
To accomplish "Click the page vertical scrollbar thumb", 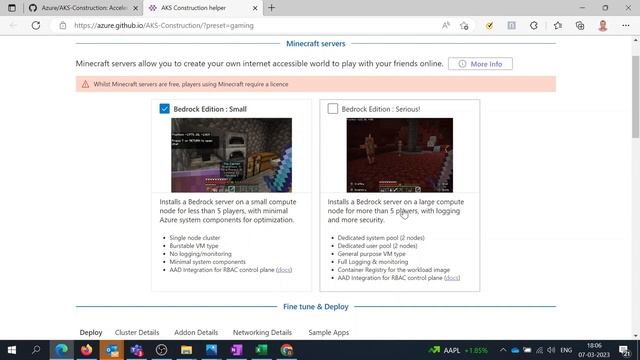I will point(636,97).
